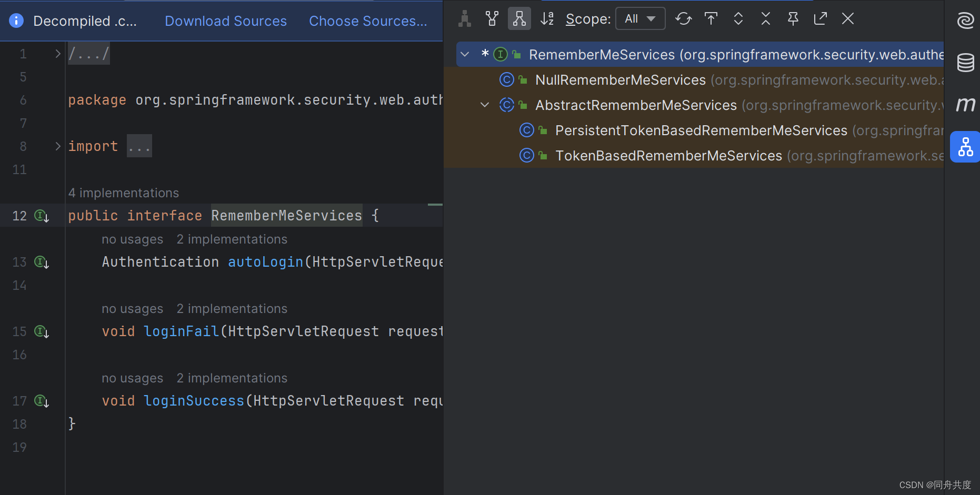This screenshot has height=495, width=980.
Task: Open the spiral icon tool window in sidebar
Action: [x=965, y=21]
